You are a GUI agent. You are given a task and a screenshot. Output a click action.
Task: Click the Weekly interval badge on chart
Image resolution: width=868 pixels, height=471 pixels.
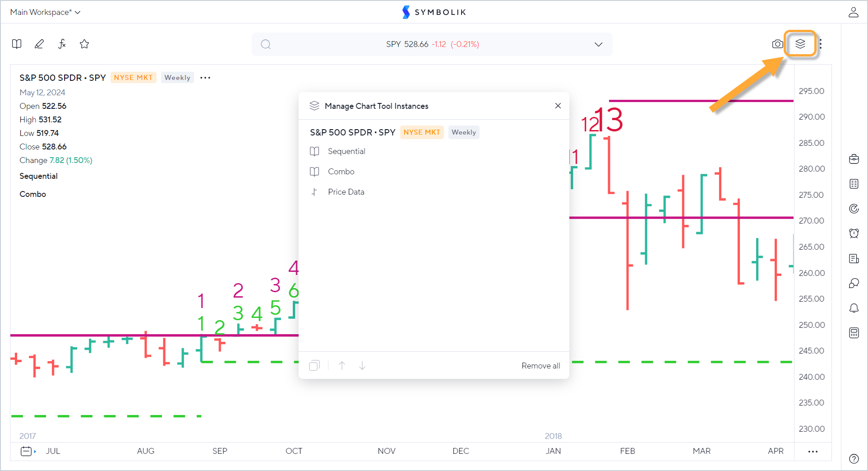[x=177, y=78]
